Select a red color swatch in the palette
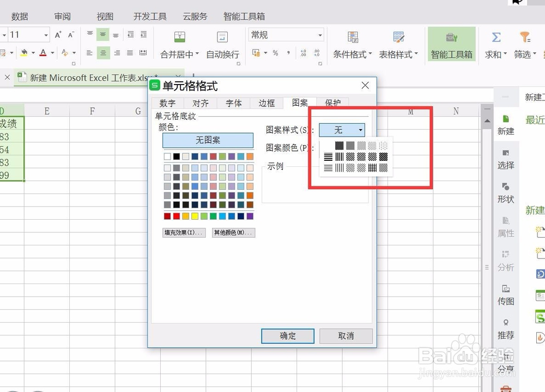This screenshot has width=545, height=392. pos(168,215)
